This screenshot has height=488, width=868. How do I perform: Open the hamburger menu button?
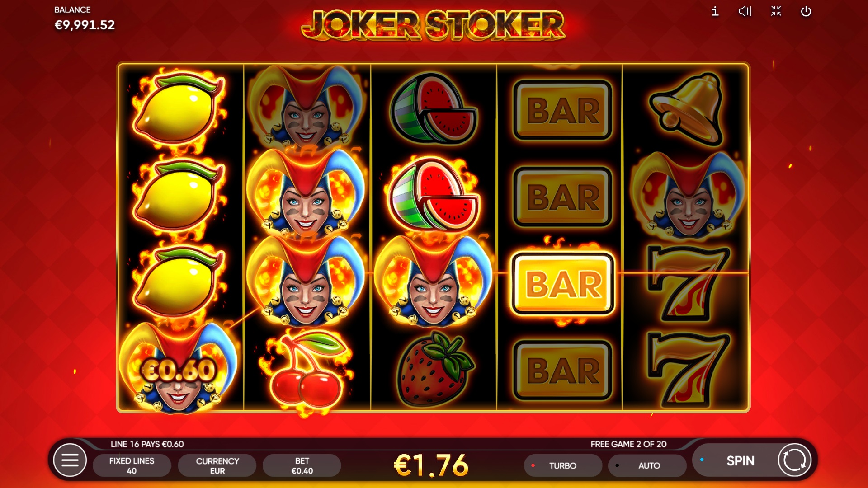tap(70, 460)
